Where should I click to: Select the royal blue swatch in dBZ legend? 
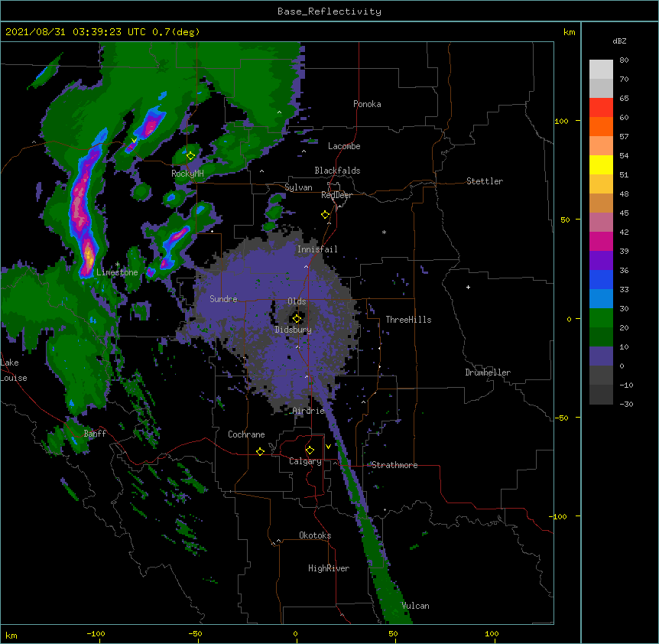tap(601, 279)
